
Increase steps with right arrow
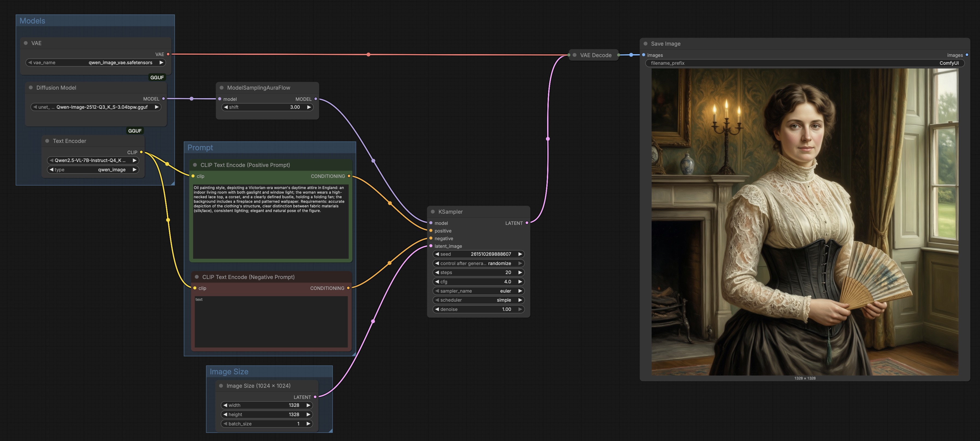pos(520,272)
